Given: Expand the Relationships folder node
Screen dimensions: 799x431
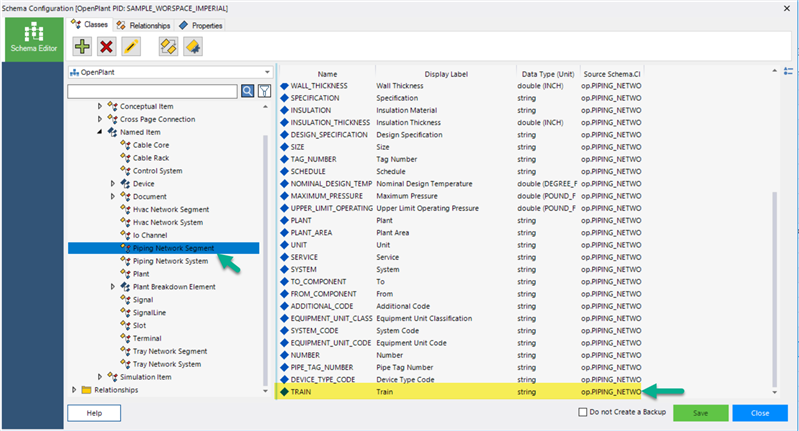Looking at the screenshot, I should (74, 390).
